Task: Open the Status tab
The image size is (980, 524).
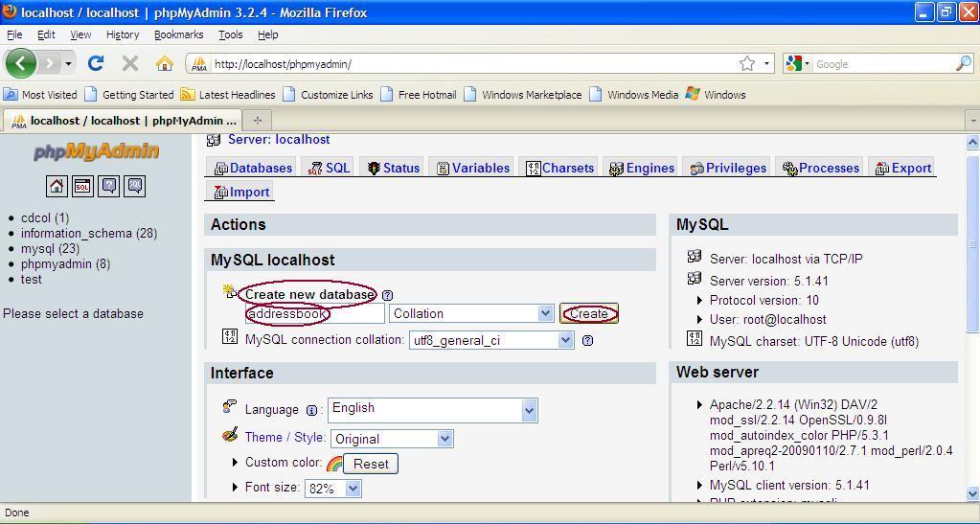Action: [393, 168]
